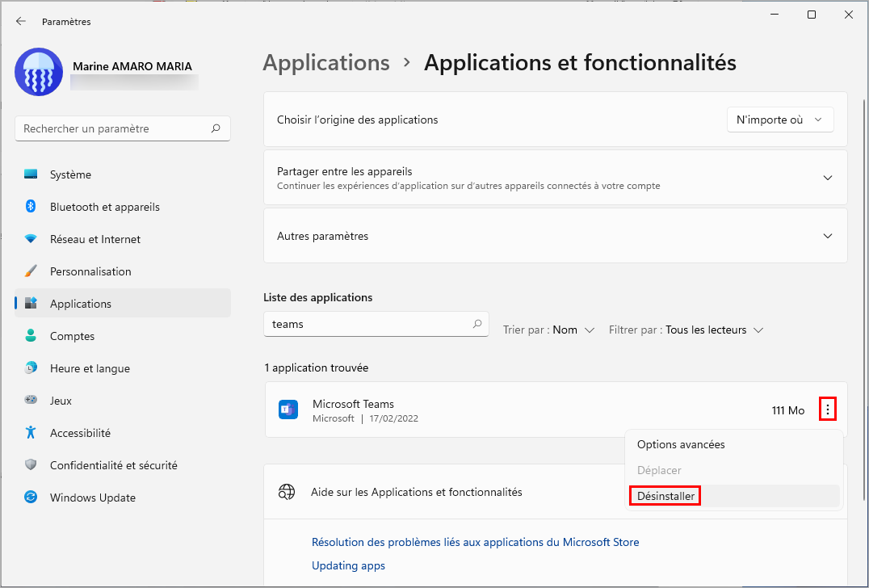Screen dimensions: 869x588
Task: Click the Bluetooth icon in sidebar
Action: click(31, 207)
